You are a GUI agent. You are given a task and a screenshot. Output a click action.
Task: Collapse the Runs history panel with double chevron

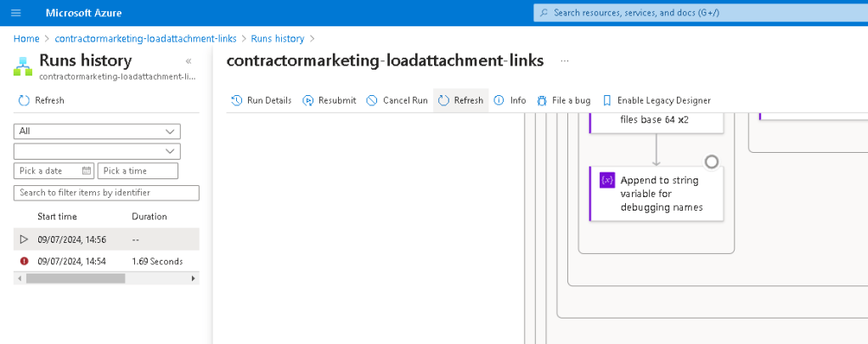click(189, 61)
